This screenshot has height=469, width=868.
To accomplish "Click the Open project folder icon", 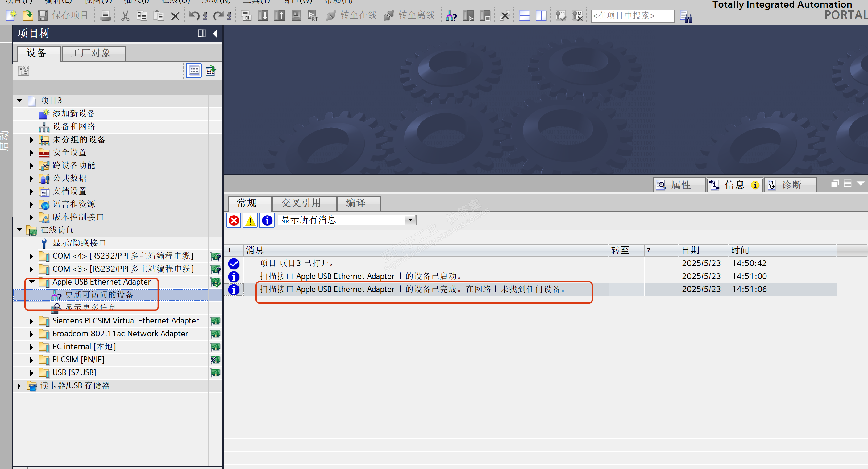I will pos(27,15).
